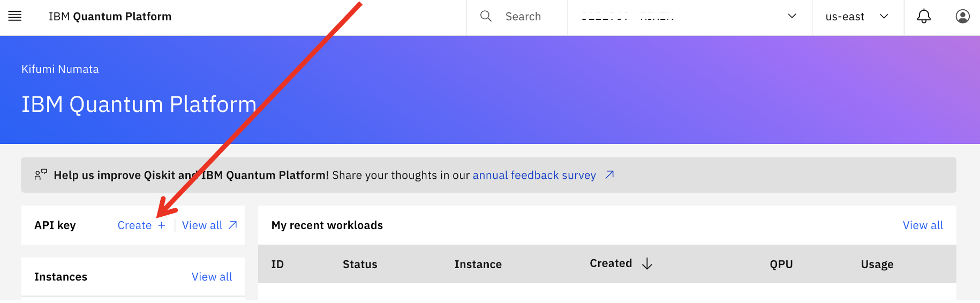Open the hamburger navigation menu

tap(15, 17)
